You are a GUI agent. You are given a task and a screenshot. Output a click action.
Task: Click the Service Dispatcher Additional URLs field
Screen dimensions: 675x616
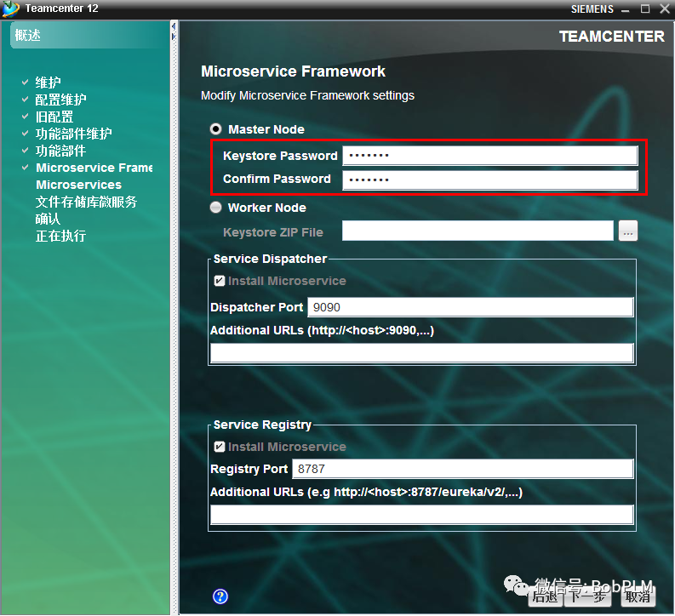pos(422,354)
